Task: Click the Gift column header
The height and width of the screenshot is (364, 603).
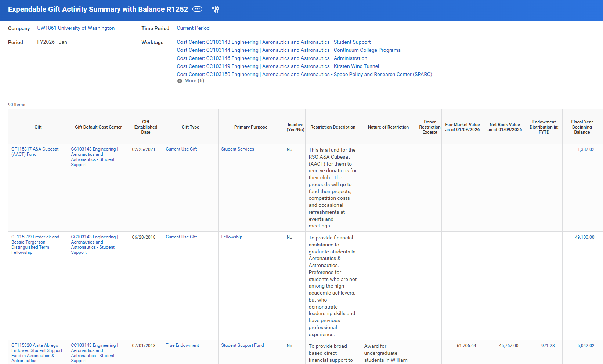Action: point(38,127)
